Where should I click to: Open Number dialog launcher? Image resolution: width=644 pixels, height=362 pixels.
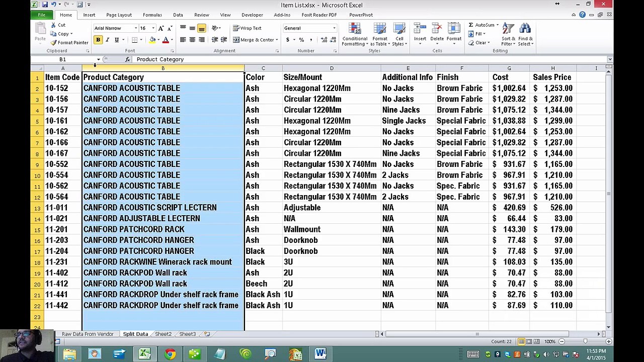click(x=335, y=51)
